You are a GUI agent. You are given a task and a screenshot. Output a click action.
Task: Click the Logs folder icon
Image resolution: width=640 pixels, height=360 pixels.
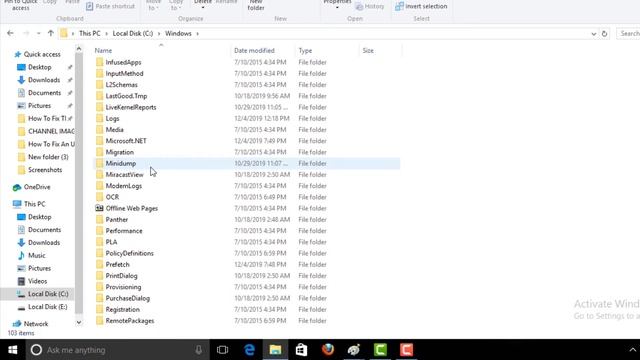[99, 118]
